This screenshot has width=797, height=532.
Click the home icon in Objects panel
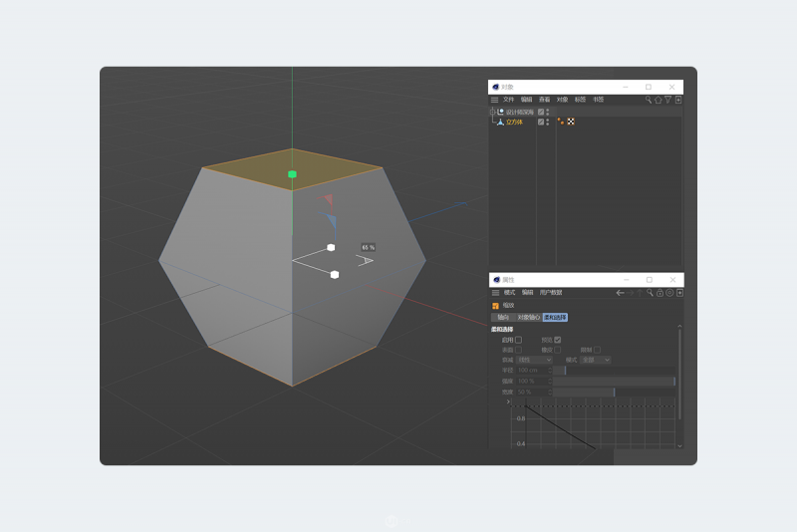click(x=658, y=100)
